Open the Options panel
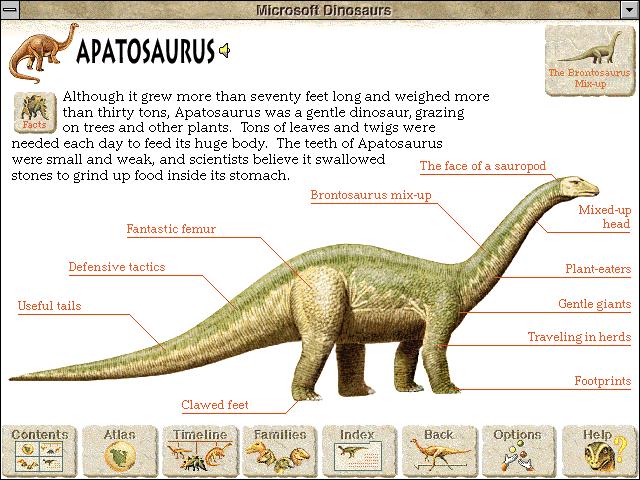Screen dimensions: 640x480 point(519,449)
